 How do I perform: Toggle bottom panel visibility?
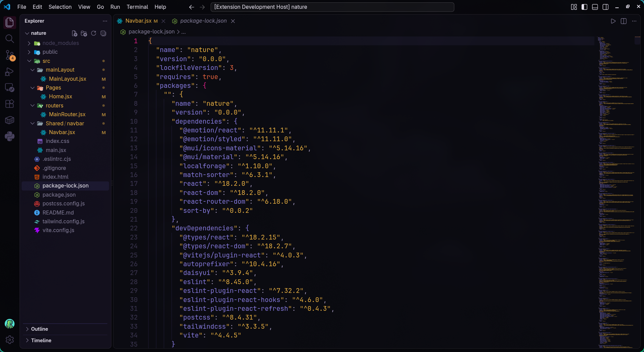coord(595,7)
